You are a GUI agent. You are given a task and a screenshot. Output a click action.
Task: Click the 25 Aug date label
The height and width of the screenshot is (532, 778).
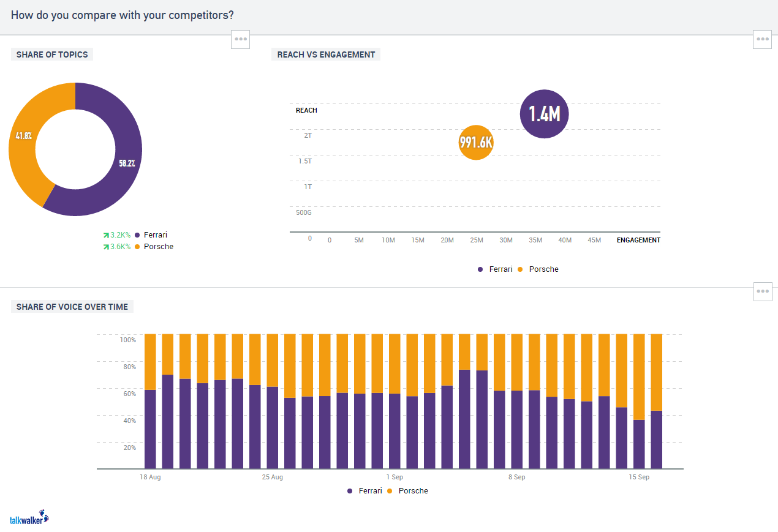273,478
